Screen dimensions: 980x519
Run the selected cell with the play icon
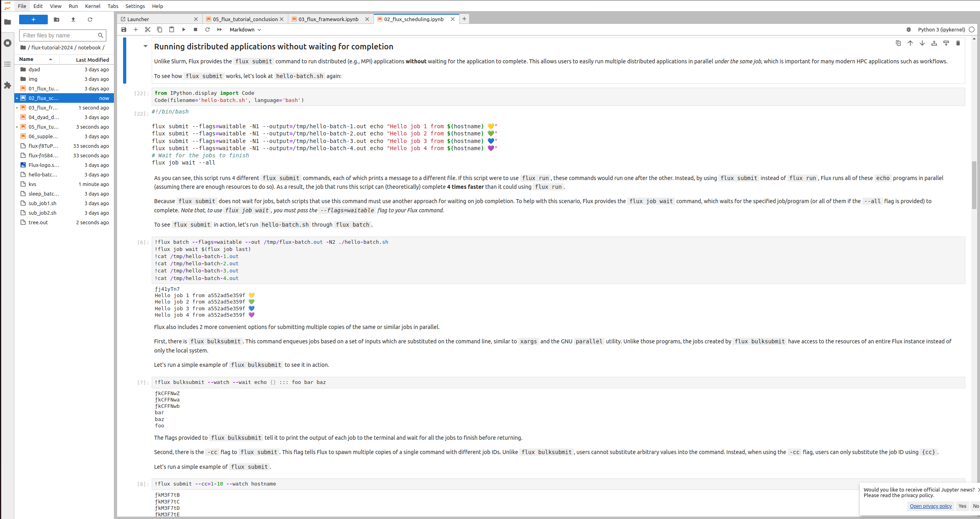[x=184, y=29]
